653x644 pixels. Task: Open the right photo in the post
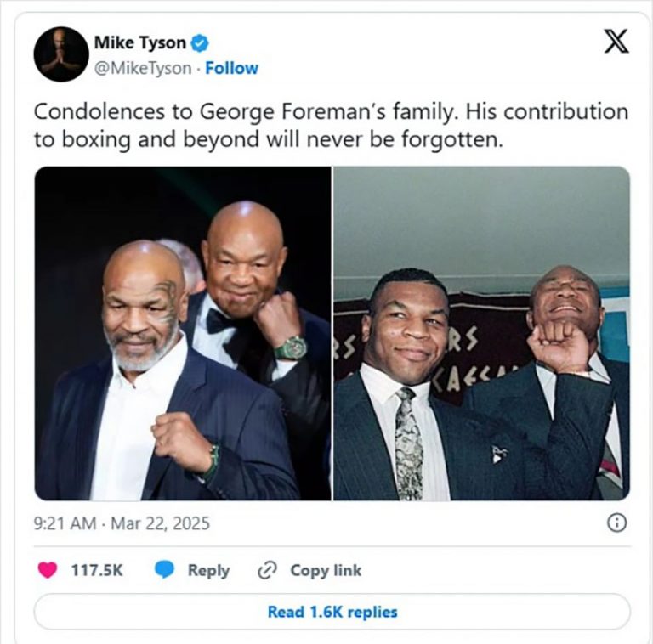481,333
